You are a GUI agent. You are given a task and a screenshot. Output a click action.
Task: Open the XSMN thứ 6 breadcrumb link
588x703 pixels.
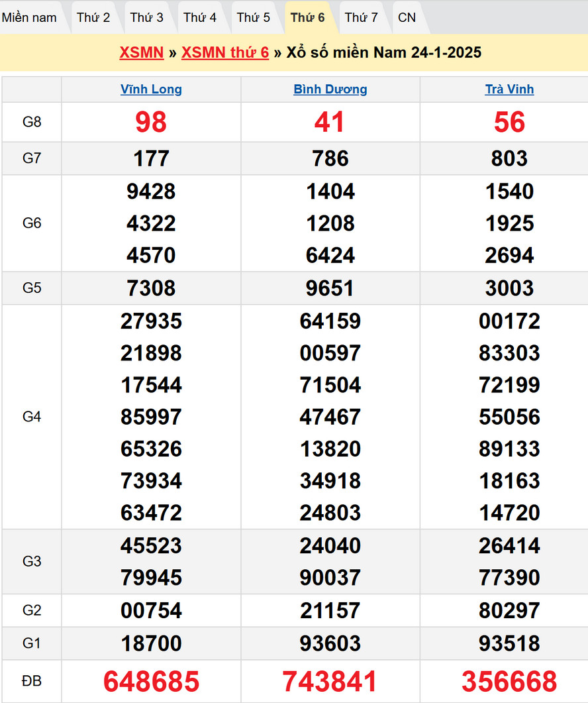coord(225,52)
